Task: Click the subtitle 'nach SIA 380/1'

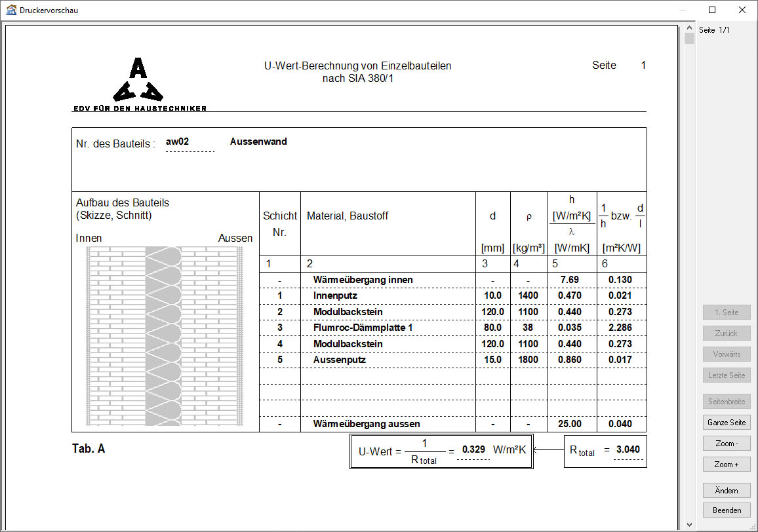Action: click(358, 78)
